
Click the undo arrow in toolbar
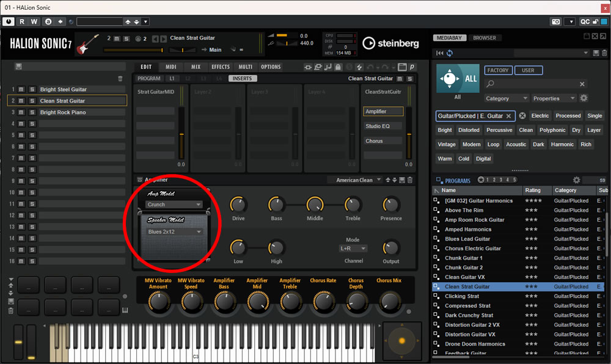click(x=370, y=67)
